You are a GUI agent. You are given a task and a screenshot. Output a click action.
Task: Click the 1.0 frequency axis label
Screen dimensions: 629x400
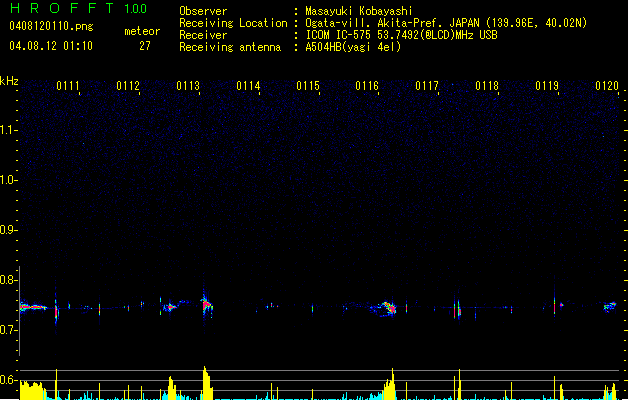8,180
